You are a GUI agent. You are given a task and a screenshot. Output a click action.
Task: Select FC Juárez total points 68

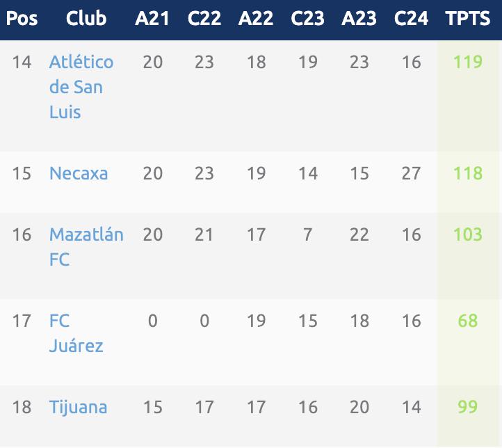[468, 321]
